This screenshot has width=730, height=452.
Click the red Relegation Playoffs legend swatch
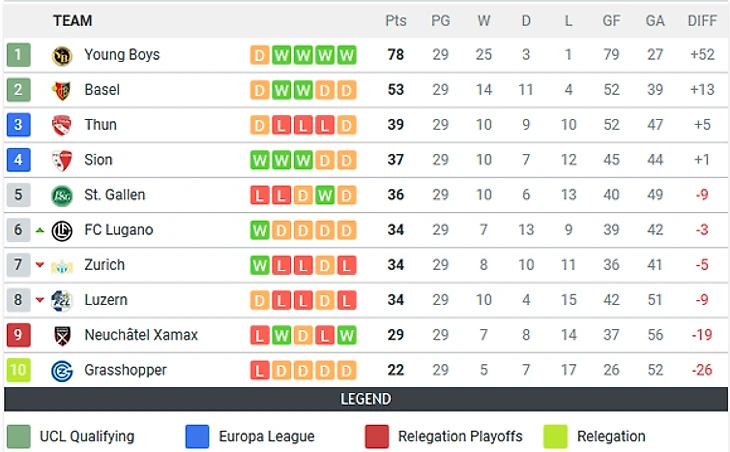[377, 436]
